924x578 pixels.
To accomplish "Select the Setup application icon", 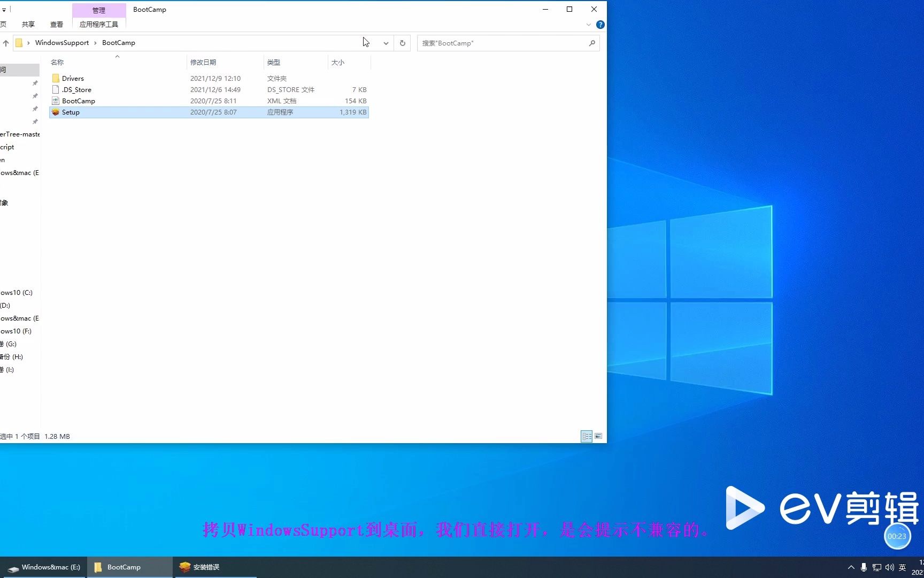I will (56, 112).
